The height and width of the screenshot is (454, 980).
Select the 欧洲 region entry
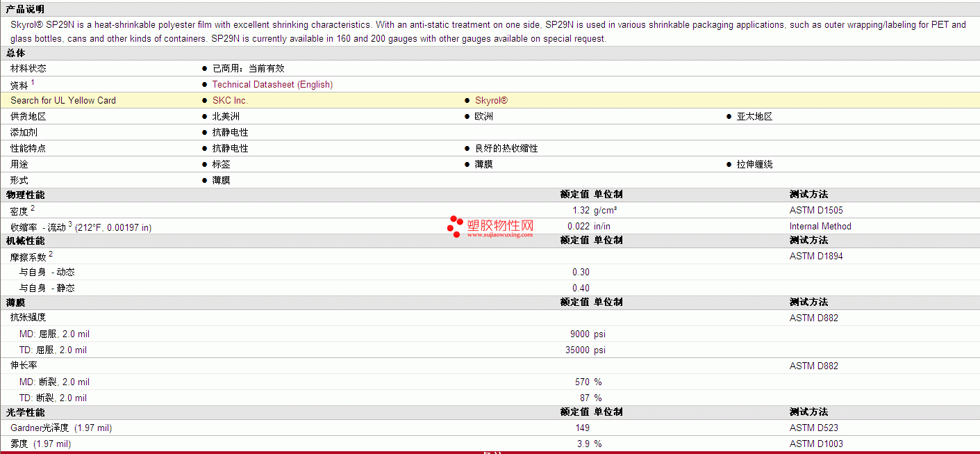click(484, 117)
